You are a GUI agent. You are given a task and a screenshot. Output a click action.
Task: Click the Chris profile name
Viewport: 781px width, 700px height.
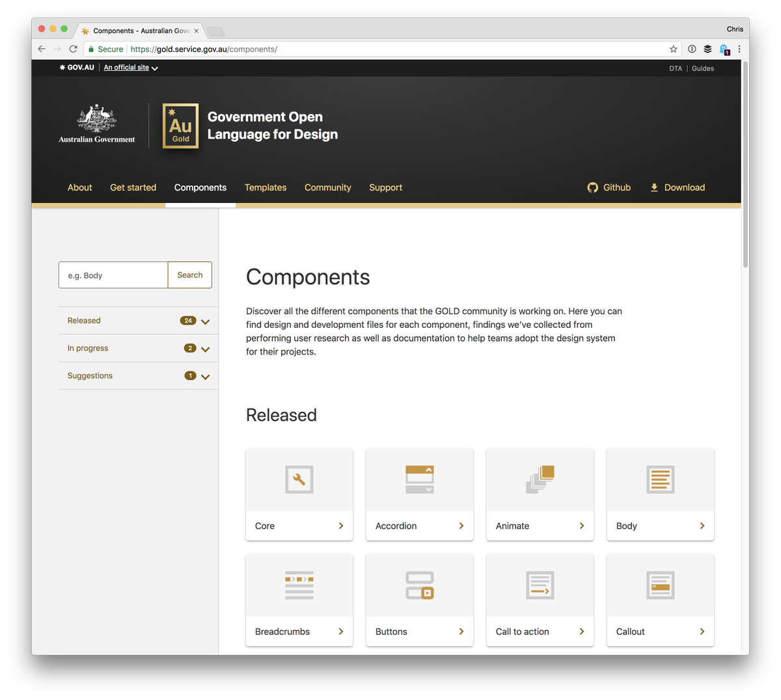735,29
